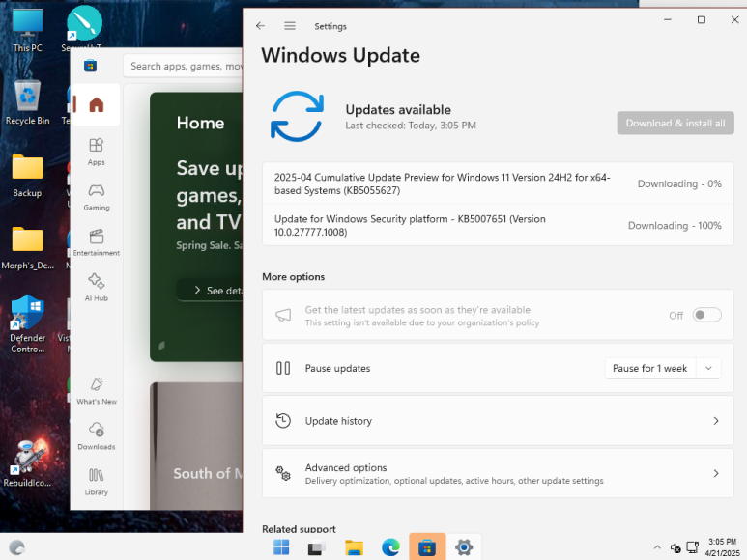Viewport: 747px width, 560px height.
Task: Click 'Pause for 1 week' button
Action: 649,368
